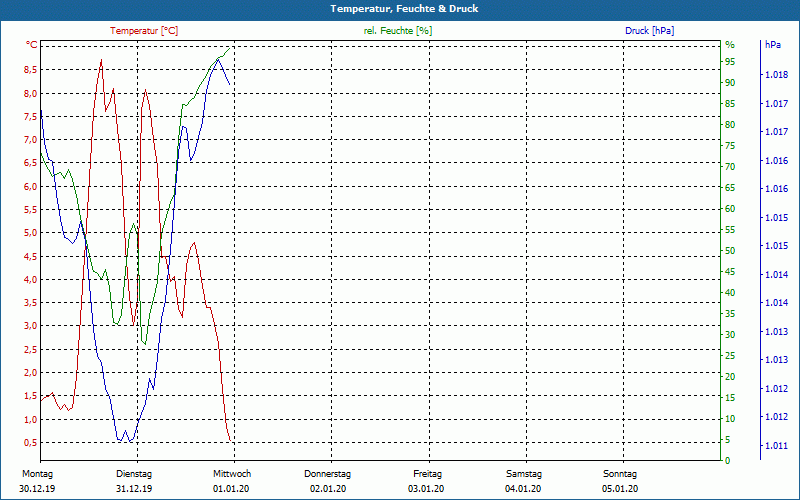Click the '8,5' temperature tick value
Screen dimensions: 800x500
coord(31,70)
